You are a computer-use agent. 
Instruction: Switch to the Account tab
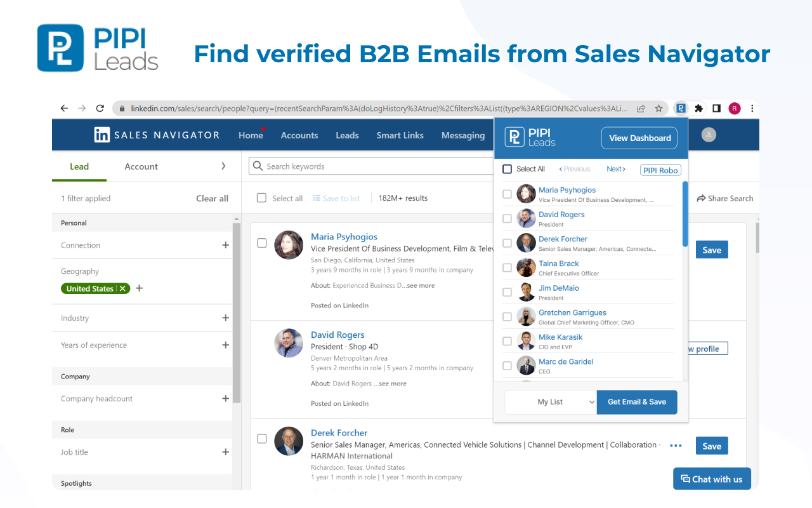(140, 166)
